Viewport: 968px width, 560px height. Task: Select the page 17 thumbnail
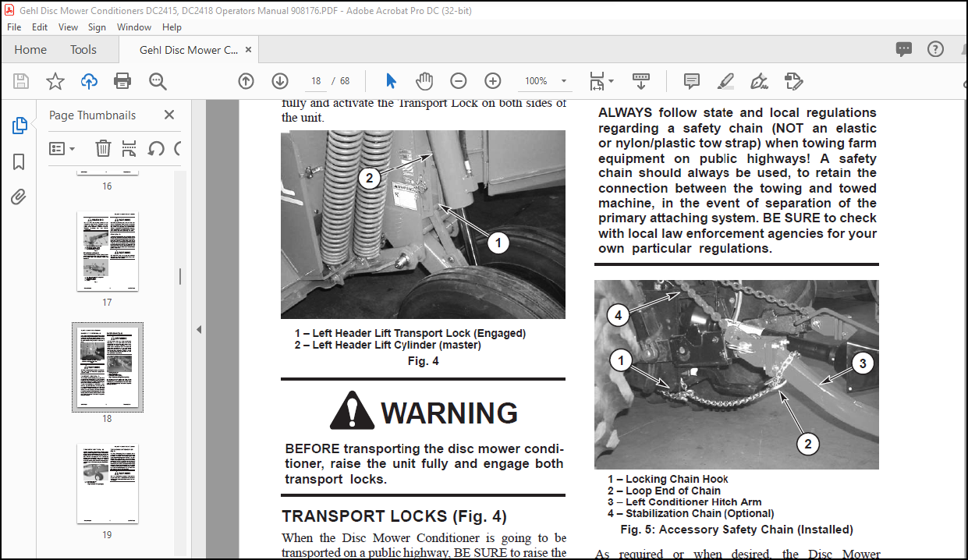pos(107,251)
